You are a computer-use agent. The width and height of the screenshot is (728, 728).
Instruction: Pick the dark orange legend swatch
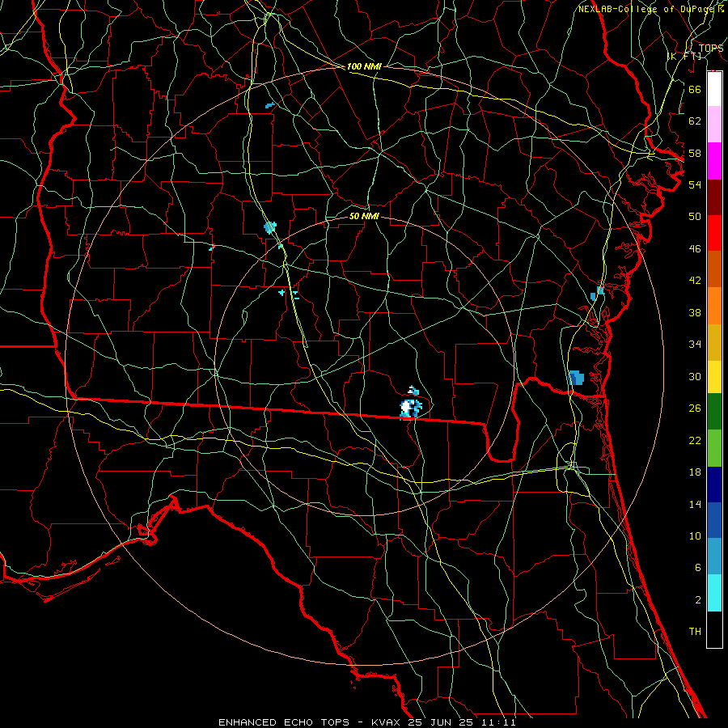[714, 269]
